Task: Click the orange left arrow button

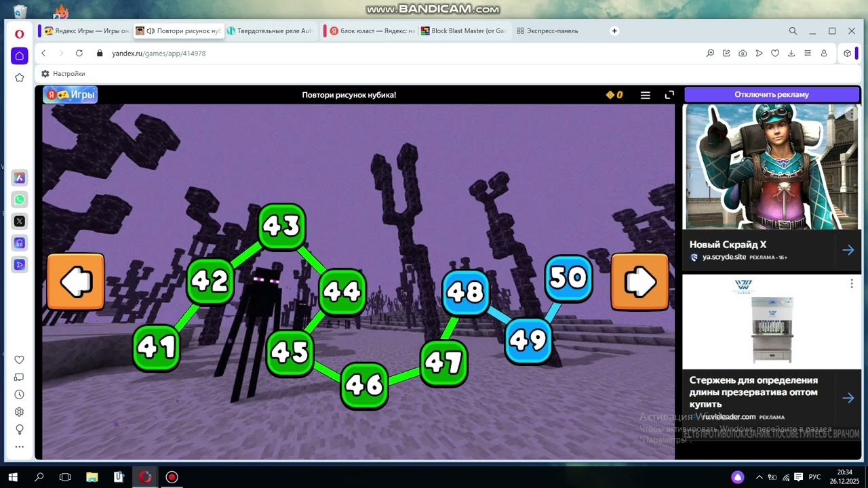Action: click(76, 282)
